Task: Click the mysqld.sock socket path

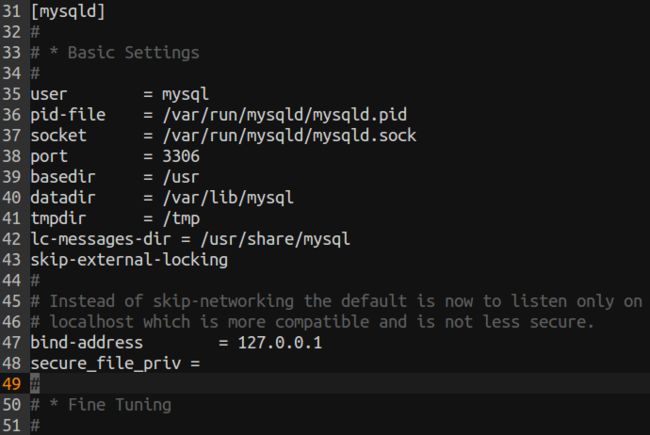Action: point(289,136)
